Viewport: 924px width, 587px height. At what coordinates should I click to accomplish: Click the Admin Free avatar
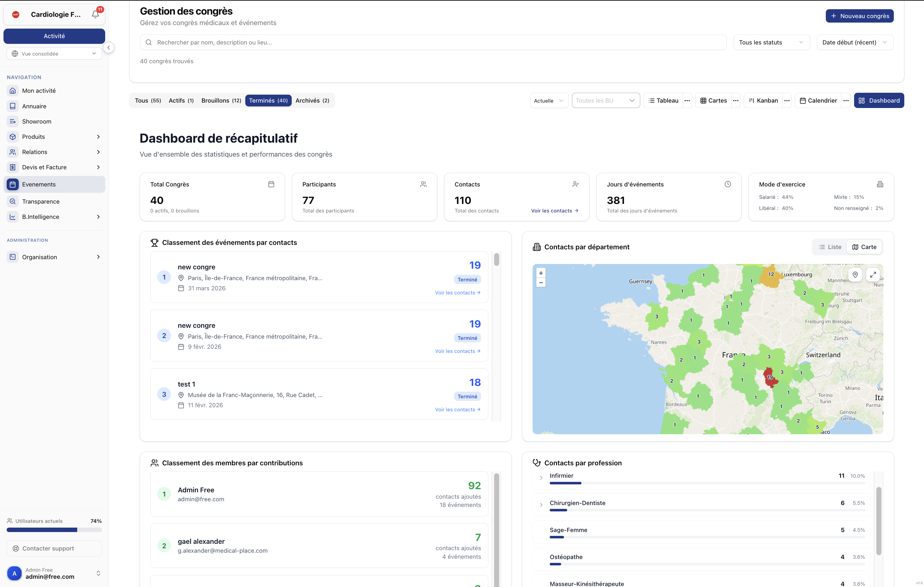click(x=15, y=573)
